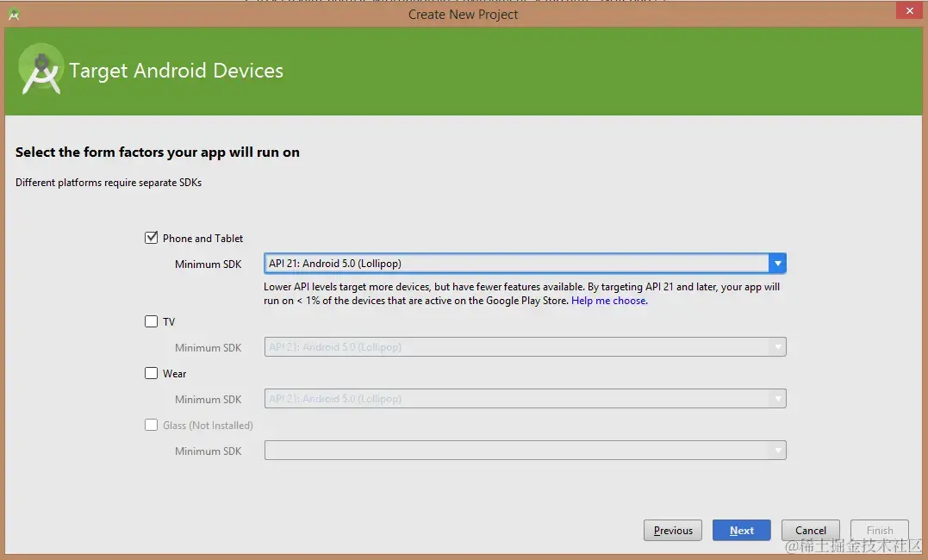The height and width of the screenshot is (560, 928).
Task: Close the Create New Project dialog
Action: pos(910,10)
